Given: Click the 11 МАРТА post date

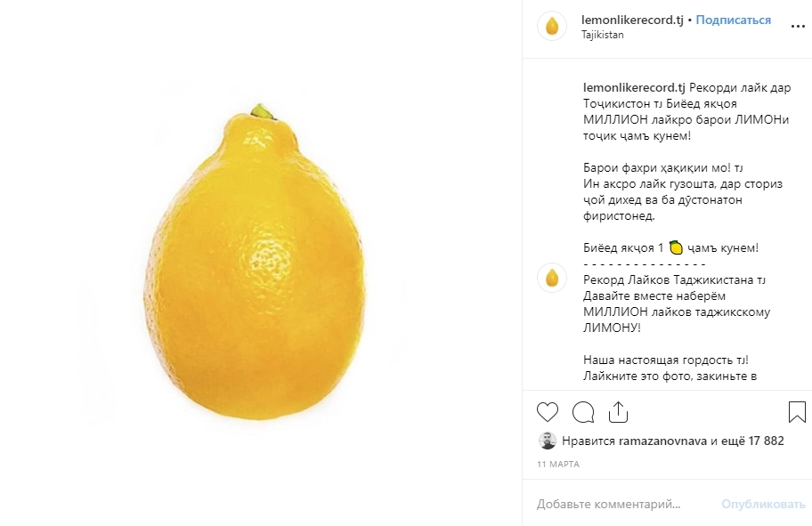Looking at the screenshot, I should [558, 465].
